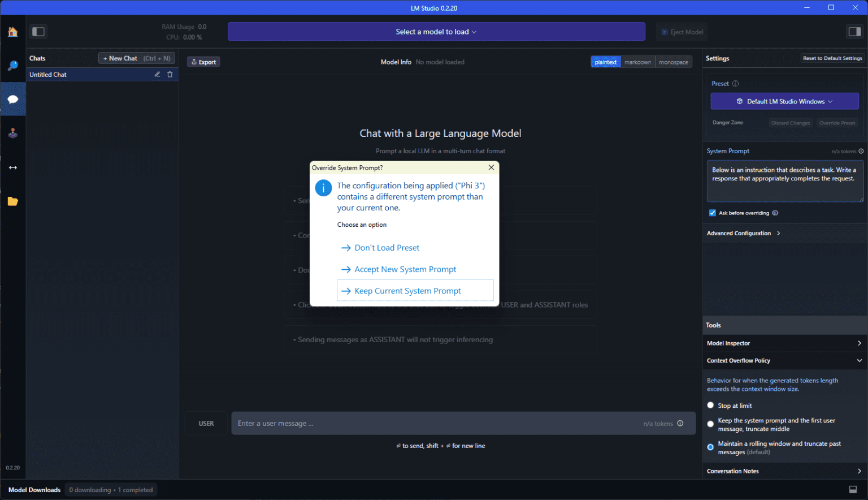Click the Export button
The image size is (868, 500).
203,62
